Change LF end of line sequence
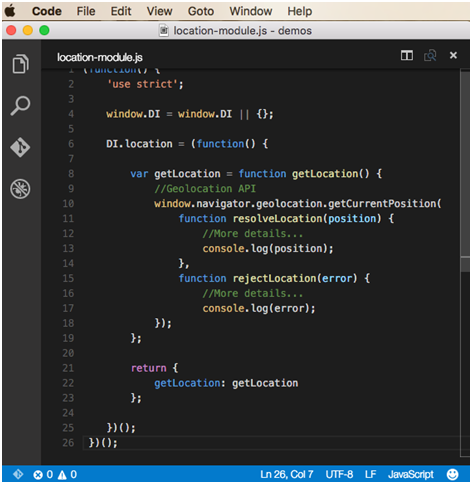The height and width of the screenshot is (484, 472). coord(370,474)
